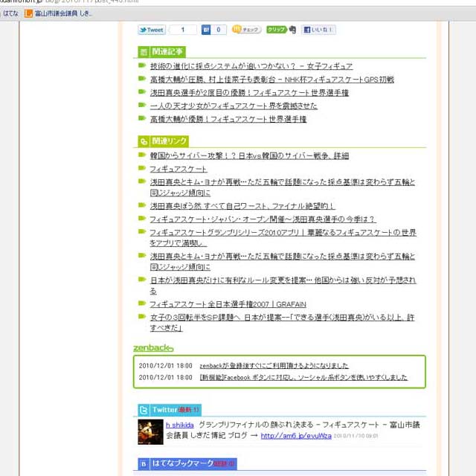This screenshot has width=476, height=476.
Task: Click the 関連記事 section header icon
Action: coord(144,52)
